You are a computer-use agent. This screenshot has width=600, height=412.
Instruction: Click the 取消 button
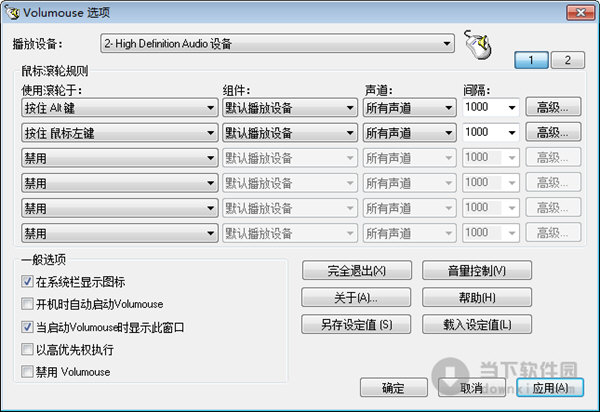click(472, 388)
